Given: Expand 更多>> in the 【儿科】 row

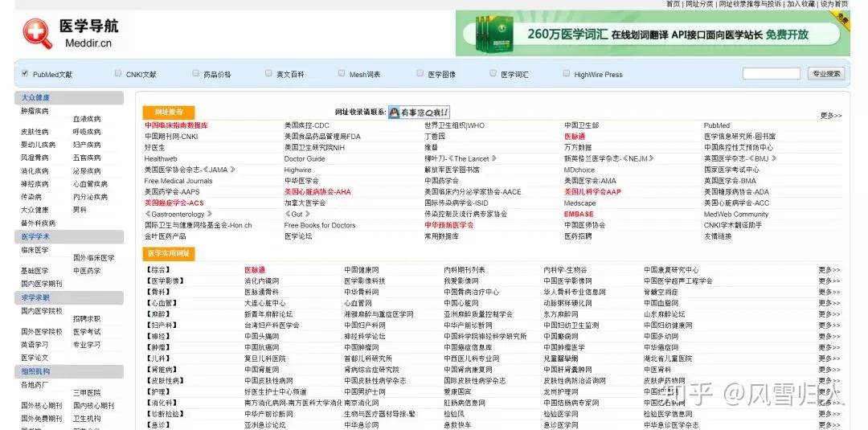Looking at the screenshot, I should (x=829, y=358).
